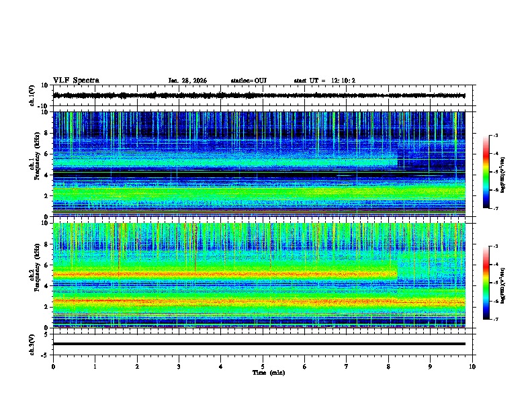
Task: Click time axis tick label 3
Action: (x=179, y=367)
